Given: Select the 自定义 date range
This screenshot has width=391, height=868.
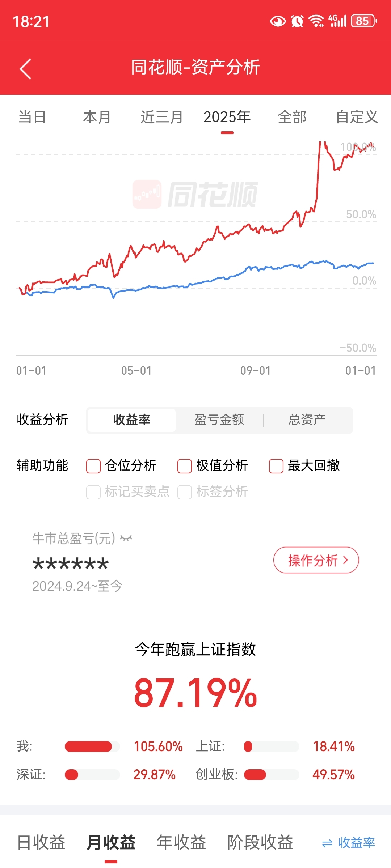Looking at the screenshot, I should tap(357, 117).
